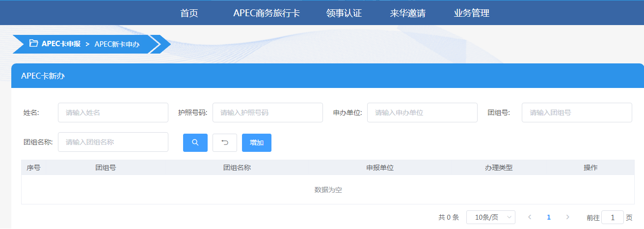Click APEC卡申报 breadcrumb link
644x229 pixels.
(x=61, y=44)
